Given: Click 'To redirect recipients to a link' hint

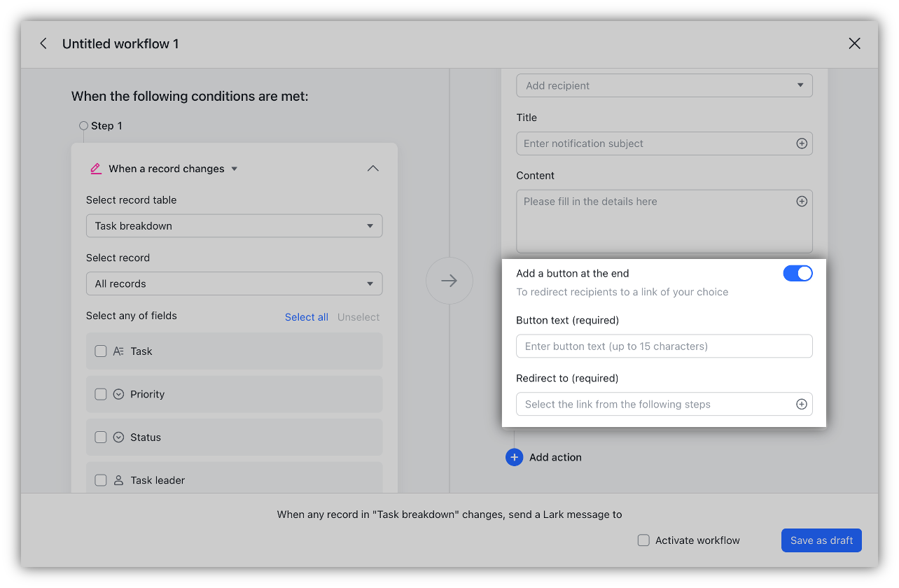Looking at the screenshot, I should point(622,292).
